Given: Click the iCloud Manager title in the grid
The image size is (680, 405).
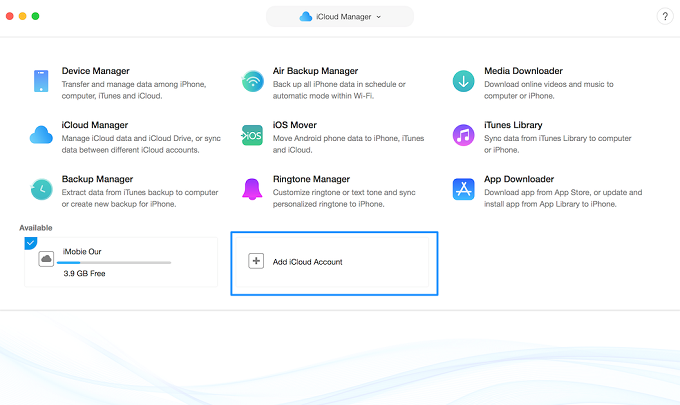Looking at the screenshot, I should [95, 125].
